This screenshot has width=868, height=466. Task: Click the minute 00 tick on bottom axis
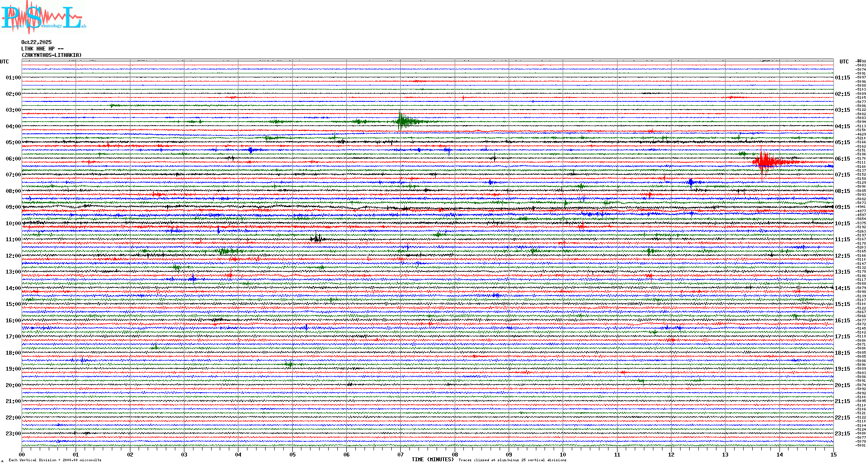click(x=22, y=454)
